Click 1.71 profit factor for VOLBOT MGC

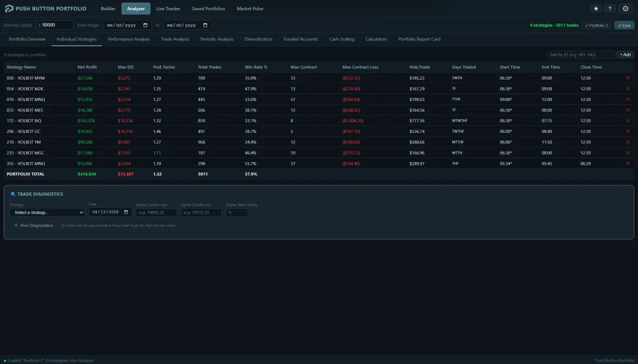(157, 153)
